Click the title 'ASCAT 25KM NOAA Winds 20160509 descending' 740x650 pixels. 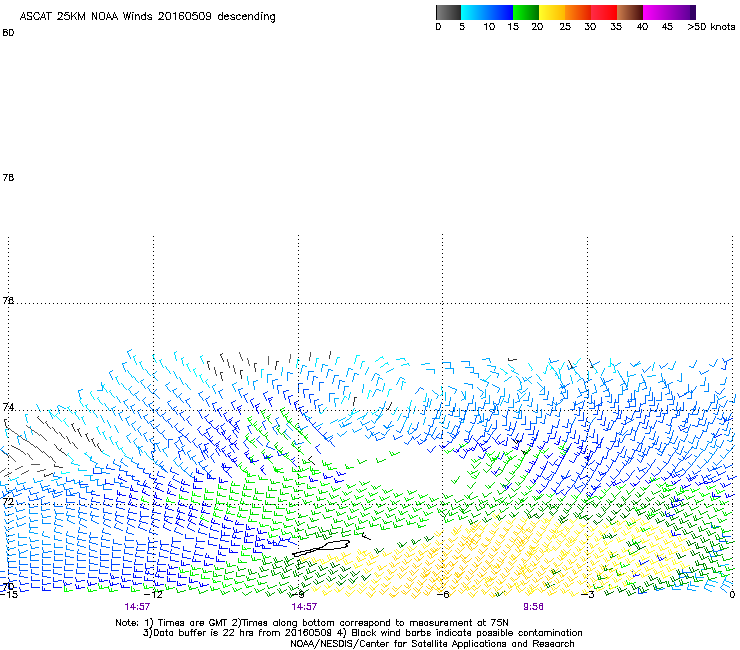(147, 17)
